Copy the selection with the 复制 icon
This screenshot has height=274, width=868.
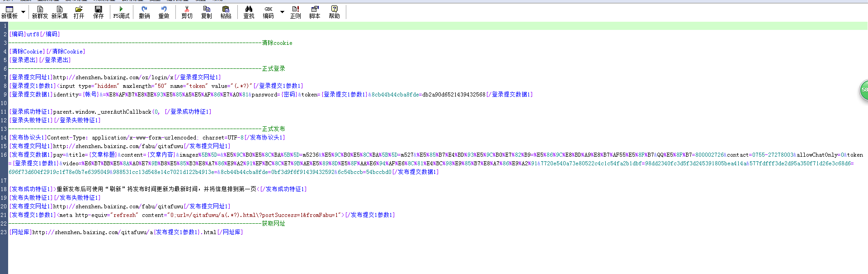point(206,12)
